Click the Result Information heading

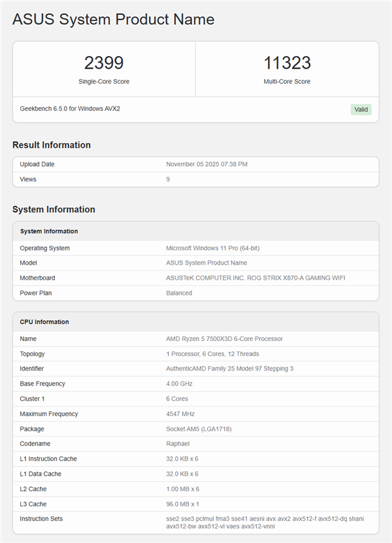[x=52, y=145]
